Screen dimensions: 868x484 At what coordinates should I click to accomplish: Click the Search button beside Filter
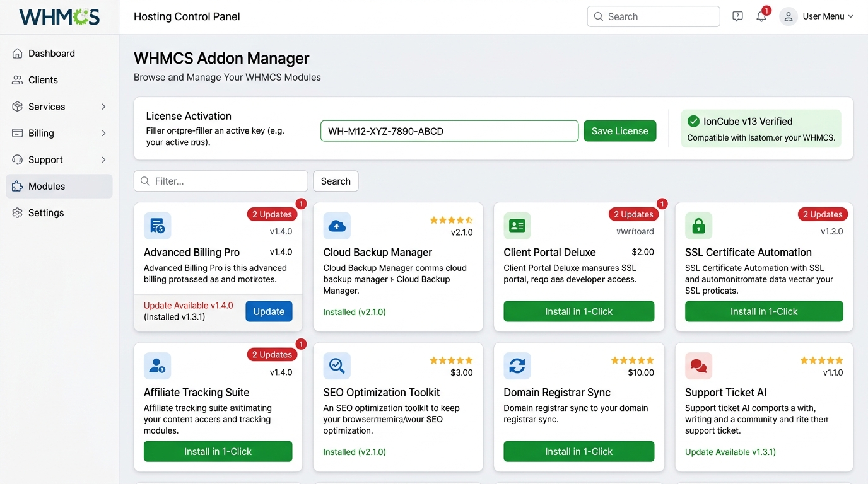[x=336, y=181]
